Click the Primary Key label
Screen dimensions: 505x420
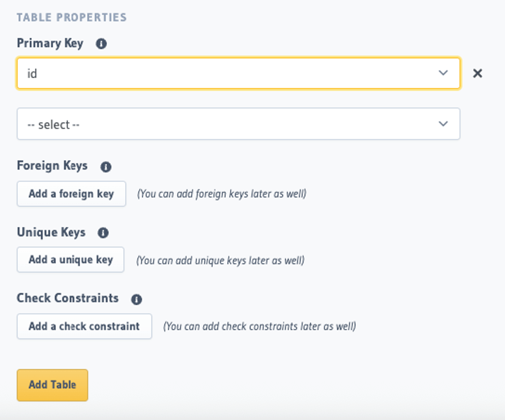pyautogui.click(x=50, y=44)
